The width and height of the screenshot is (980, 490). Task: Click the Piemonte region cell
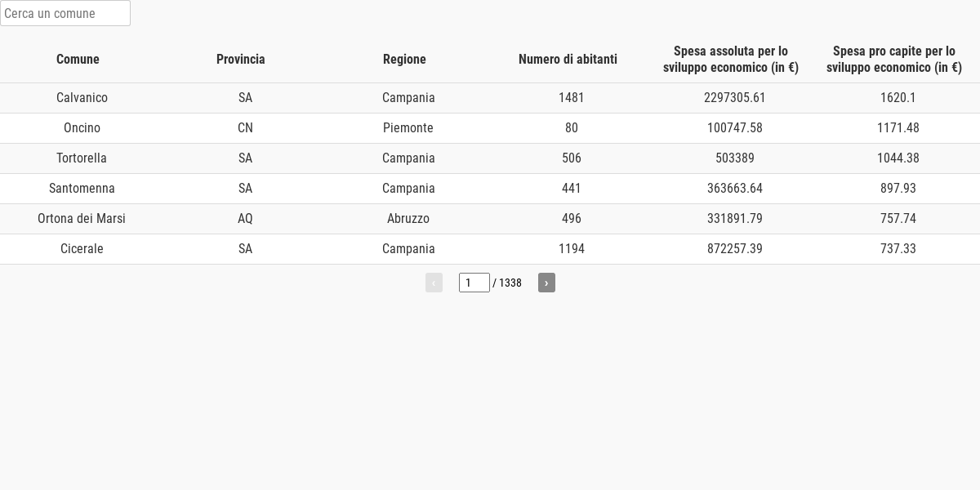[408, 128]
